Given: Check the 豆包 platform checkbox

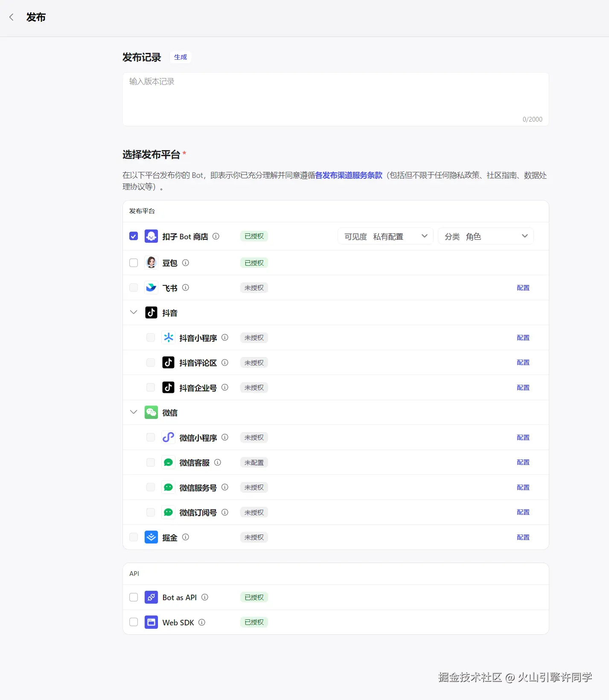Looking at the screenshot, I should click(x=134, y=263).
